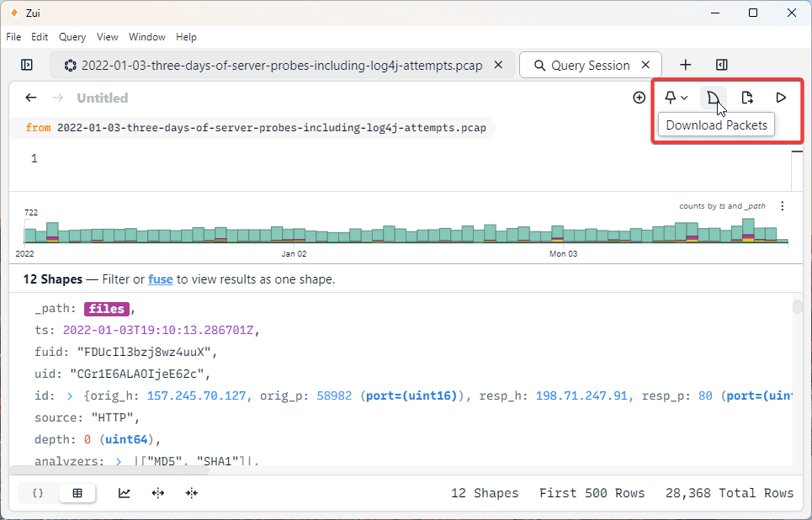This screenshot has width=812, height=520.
Task: Open the histogram three-dot options menu
Action: tap(782, 206)
